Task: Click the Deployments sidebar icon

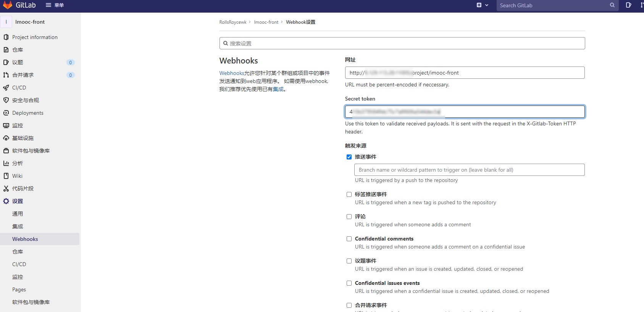Action: (6, 113)
